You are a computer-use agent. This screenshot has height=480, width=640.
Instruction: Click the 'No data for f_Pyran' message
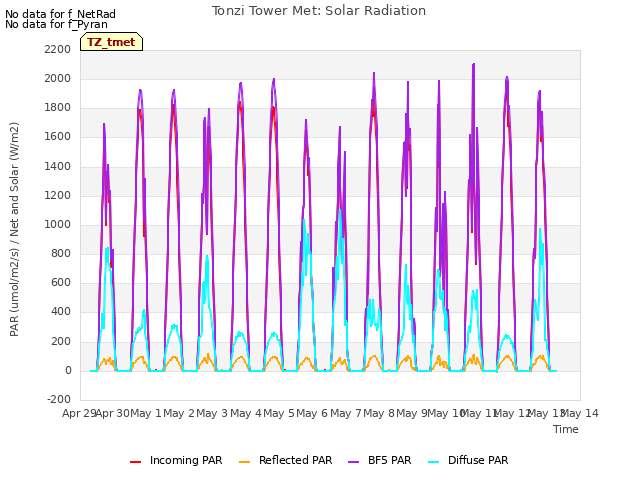tap(56, 24)
